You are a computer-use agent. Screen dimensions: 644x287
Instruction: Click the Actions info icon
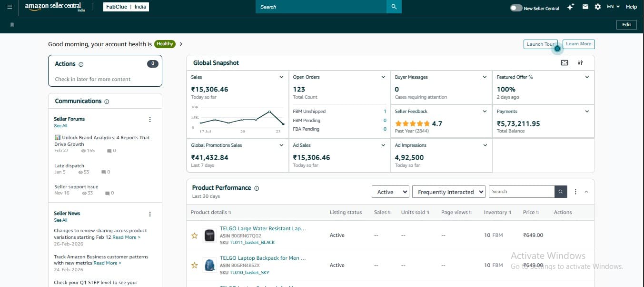(81, 64)
